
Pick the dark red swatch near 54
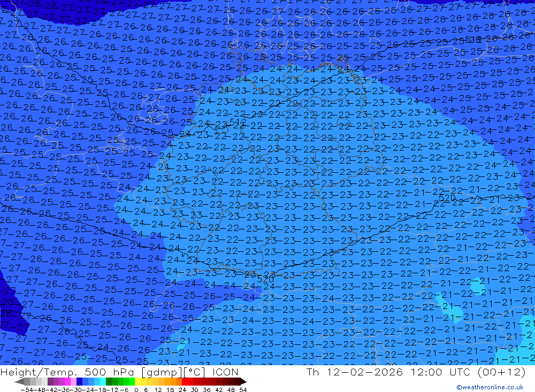point(237,382)
